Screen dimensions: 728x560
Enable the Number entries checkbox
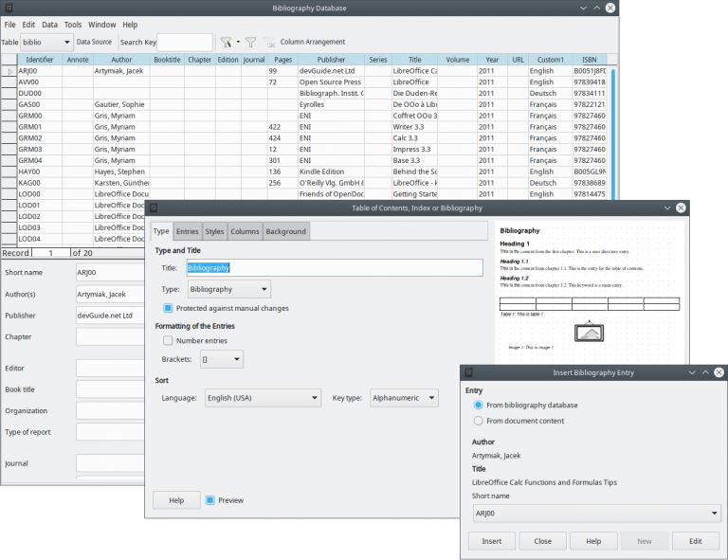click(x=168, y=340)
